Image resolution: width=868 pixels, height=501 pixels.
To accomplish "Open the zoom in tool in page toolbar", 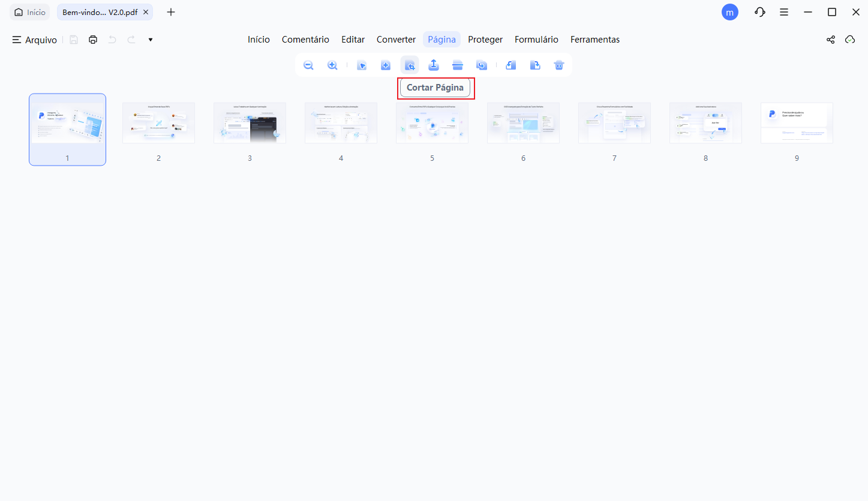I will [x=332, y=65].
